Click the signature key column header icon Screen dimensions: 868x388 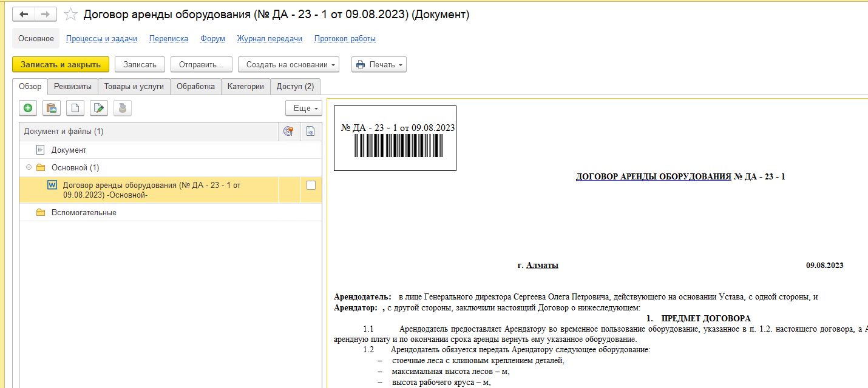click(x=289, y=132)
